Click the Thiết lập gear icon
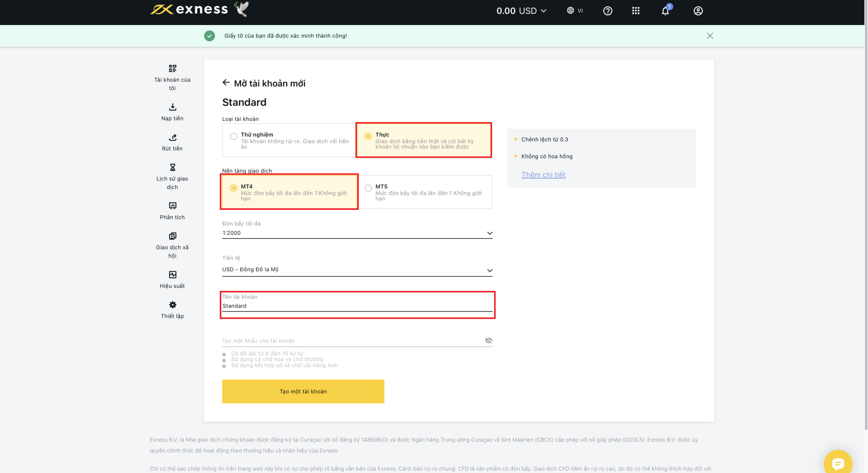Image resolution: width=868 pixels, height=473 pixels. coord(172,305)
